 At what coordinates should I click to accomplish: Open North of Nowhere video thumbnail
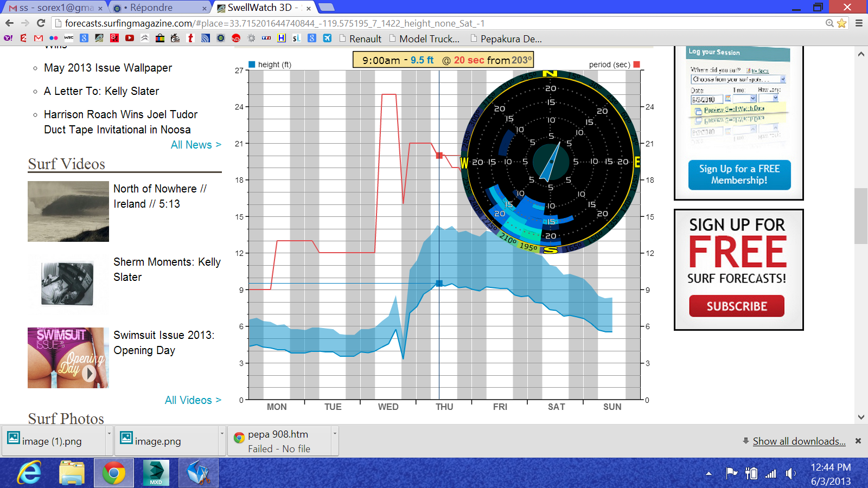68,211
